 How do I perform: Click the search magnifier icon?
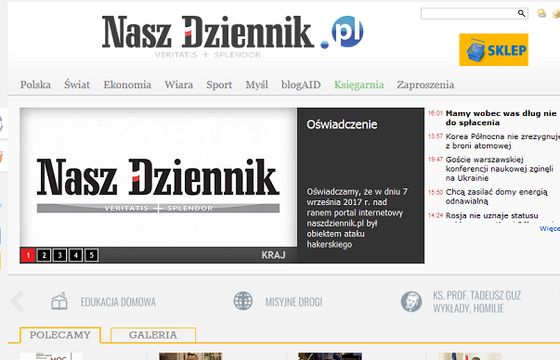coord(521,13)
